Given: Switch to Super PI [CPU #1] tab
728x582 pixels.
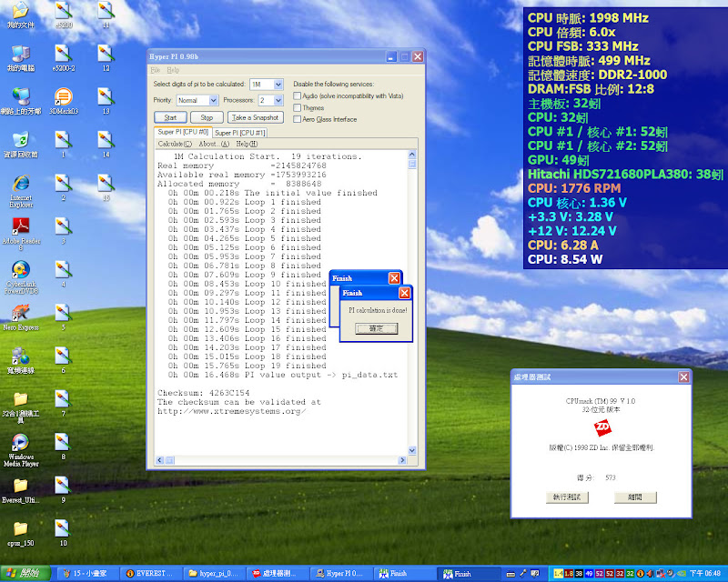Looking at the screenshot, I should [x=240, y=133].
